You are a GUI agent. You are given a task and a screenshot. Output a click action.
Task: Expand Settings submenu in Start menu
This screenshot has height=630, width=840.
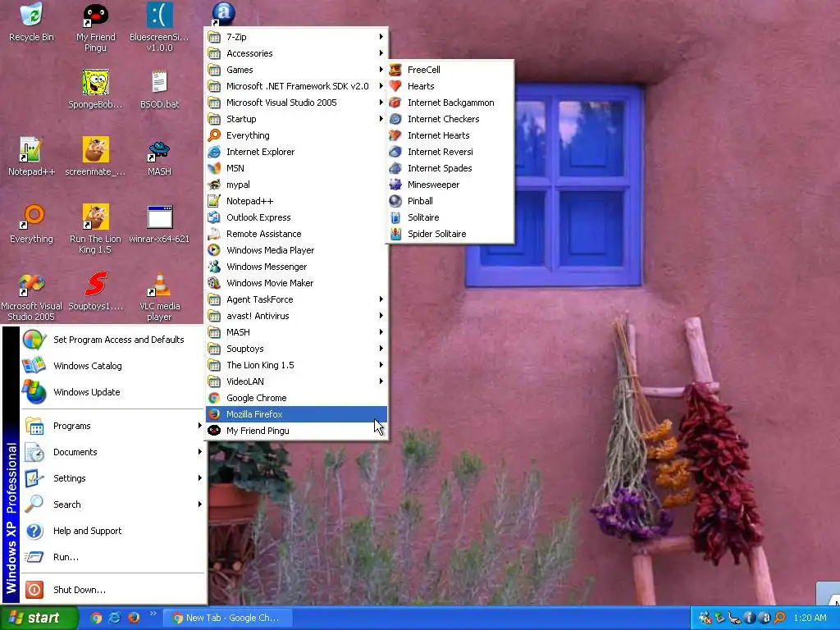[113, 478]
